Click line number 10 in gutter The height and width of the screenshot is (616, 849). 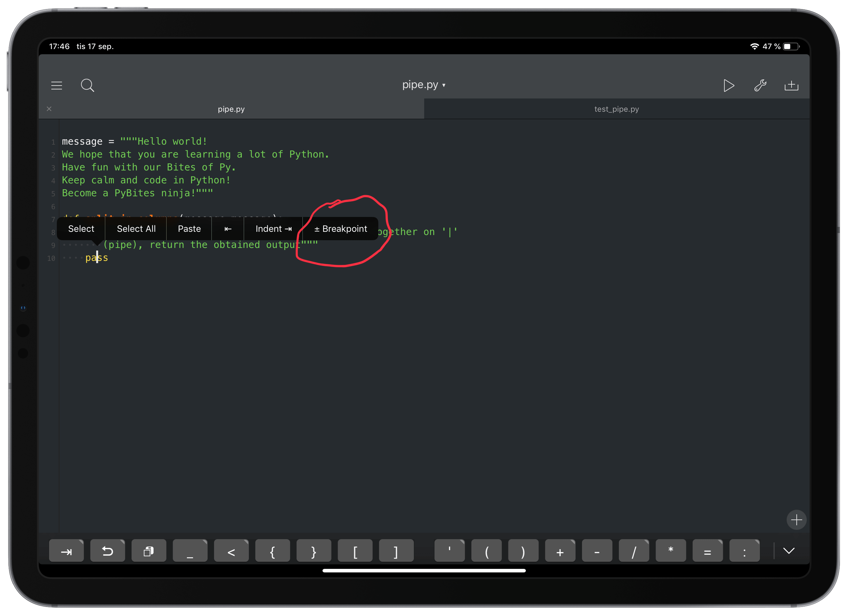[51, 258]
